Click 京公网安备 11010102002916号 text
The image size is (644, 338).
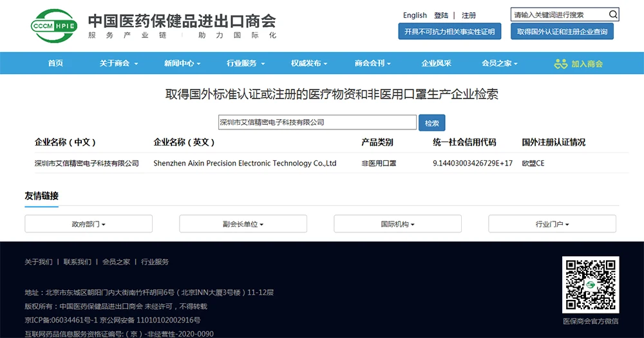[150, 320]
